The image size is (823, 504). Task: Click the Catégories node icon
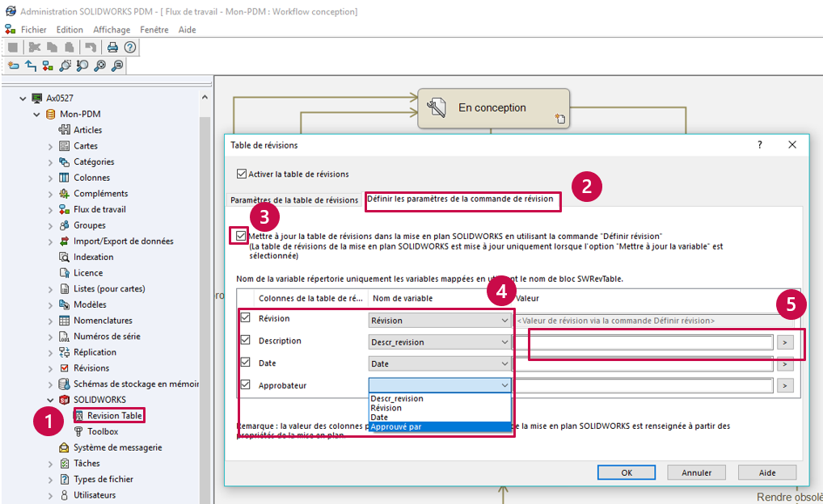point(64,162)
